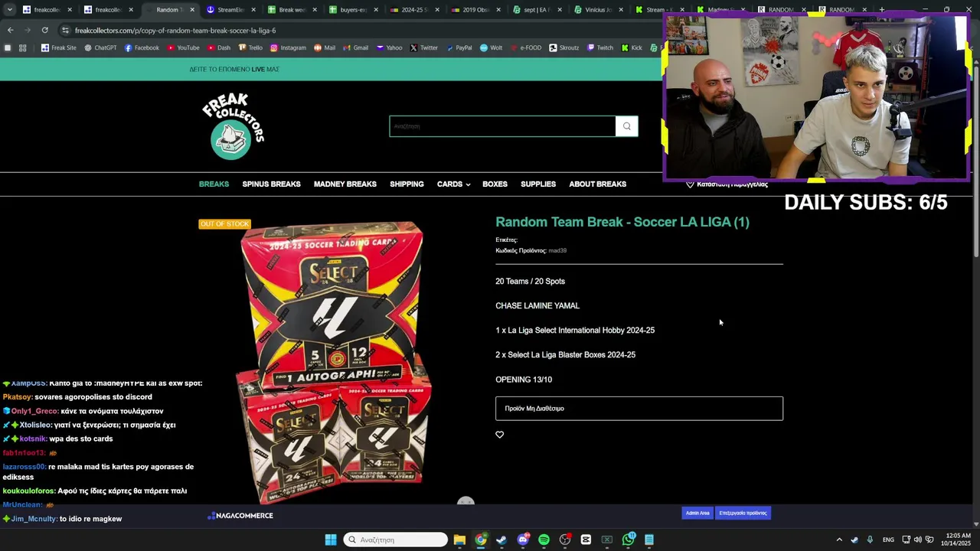
Task: Click product title Random Team Break
Action: coord(622,222)
